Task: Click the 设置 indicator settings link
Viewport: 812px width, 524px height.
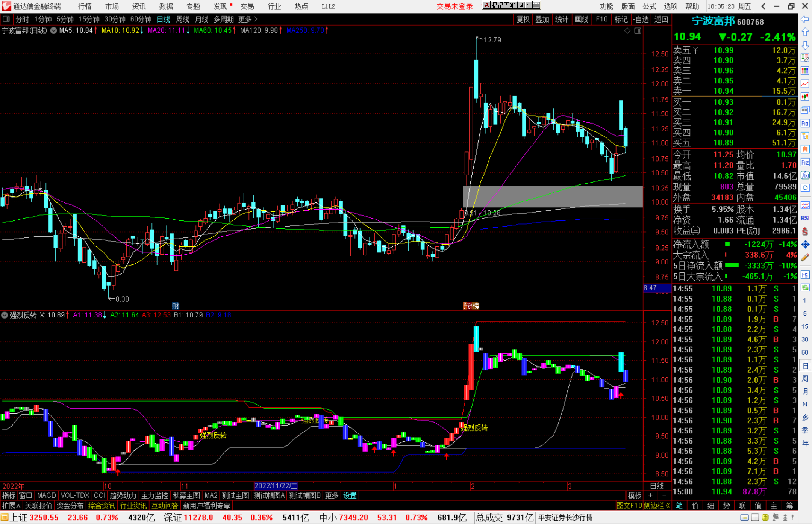Action: pos(350,495)
